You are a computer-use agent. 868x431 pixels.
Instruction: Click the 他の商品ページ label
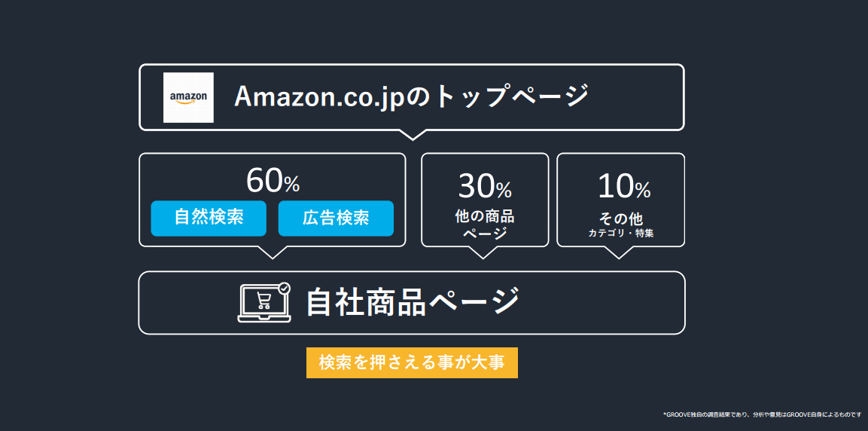pyautogui.click(x=485, y=225)
